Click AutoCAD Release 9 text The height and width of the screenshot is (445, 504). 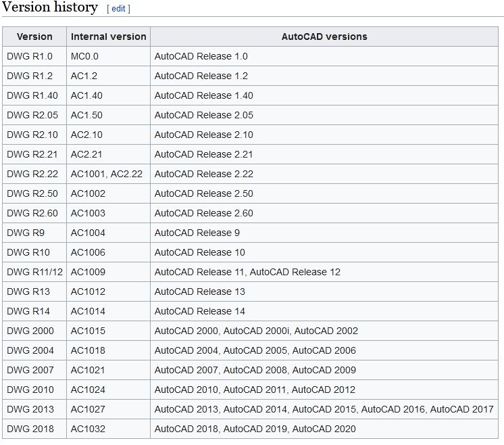pos(197,233)
